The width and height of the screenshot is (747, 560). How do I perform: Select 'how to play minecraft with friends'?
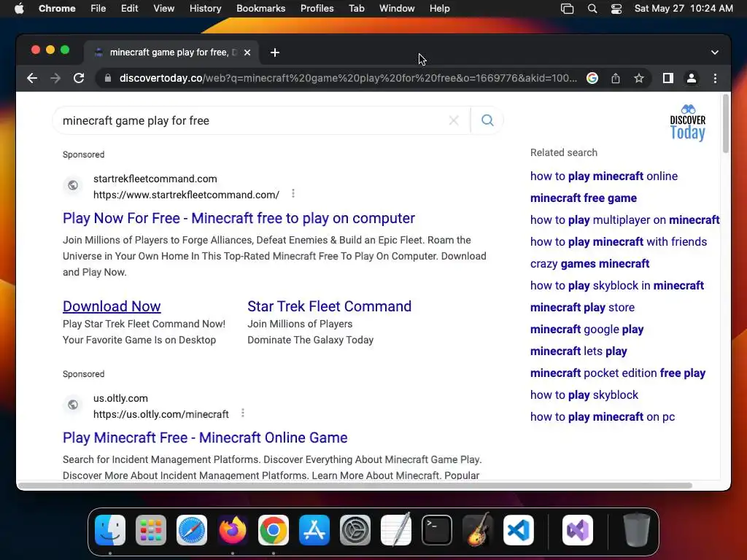(619, 242)
